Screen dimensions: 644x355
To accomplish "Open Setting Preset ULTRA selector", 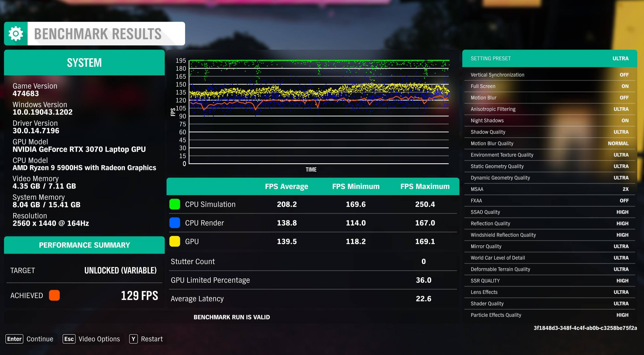I will point(620,58).
